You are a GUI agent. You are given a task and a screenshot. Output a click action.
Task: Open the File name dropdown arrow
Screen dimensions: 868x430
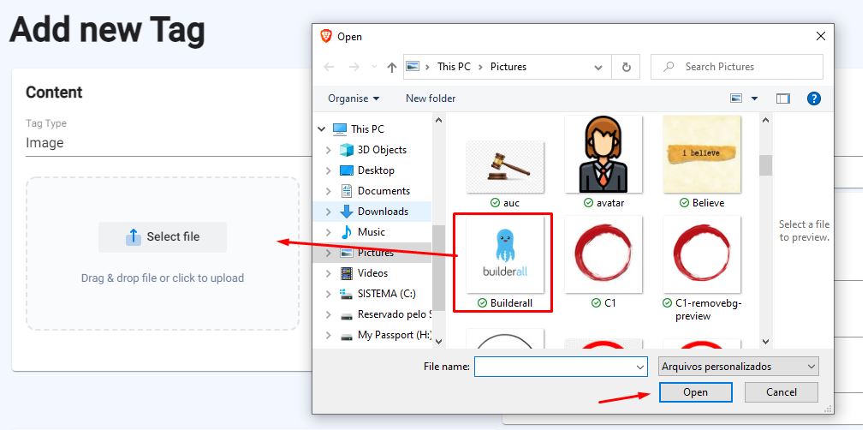point(640,367)
